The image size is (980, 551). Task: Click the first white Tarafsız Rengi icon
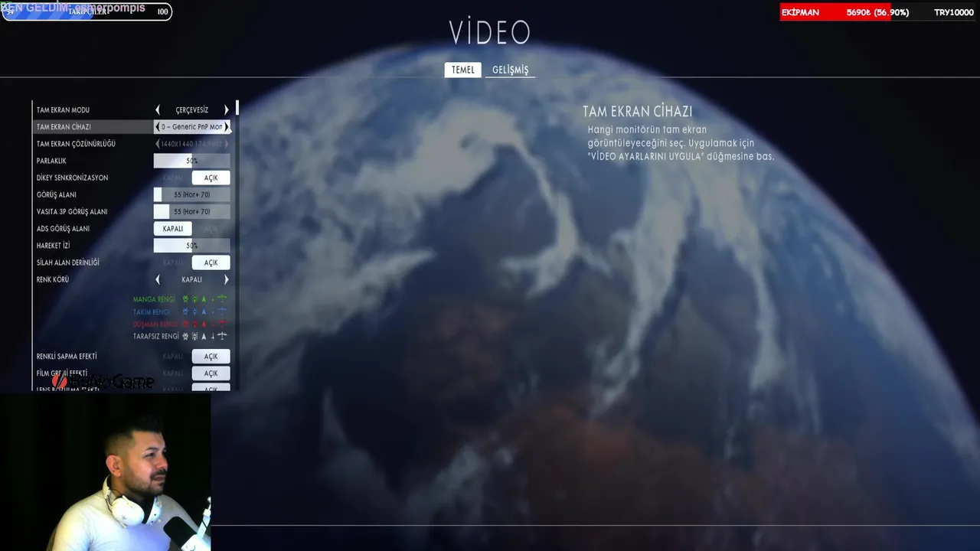[x=185, y=336]
